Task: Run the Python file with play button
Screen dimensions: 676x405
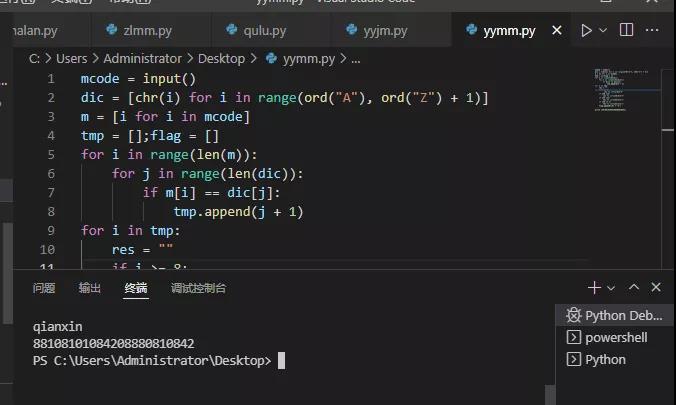Action: (x=586, y=30)
